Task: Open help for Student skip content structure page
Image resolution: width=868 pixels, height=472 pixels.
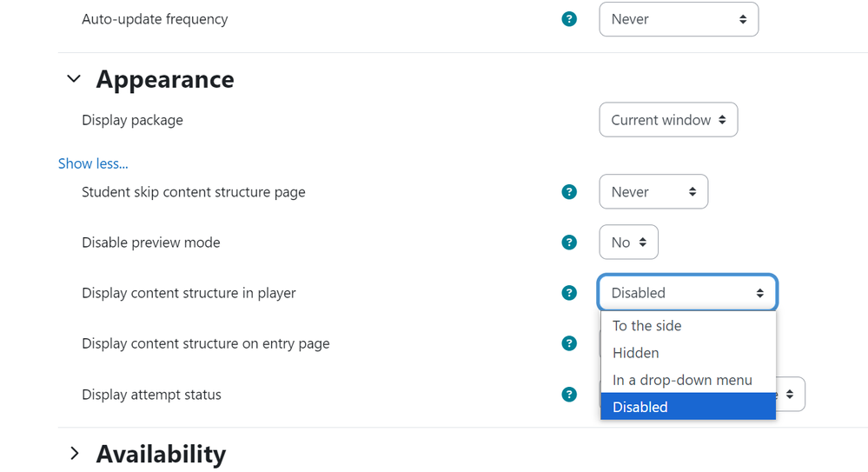Action: pos(569,192)
